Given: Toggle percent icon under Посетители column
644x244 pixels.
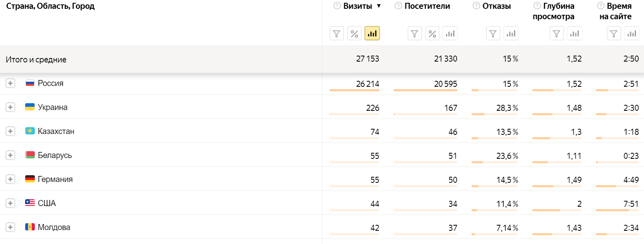Looking at the screenshot, I should pos(432,34).
